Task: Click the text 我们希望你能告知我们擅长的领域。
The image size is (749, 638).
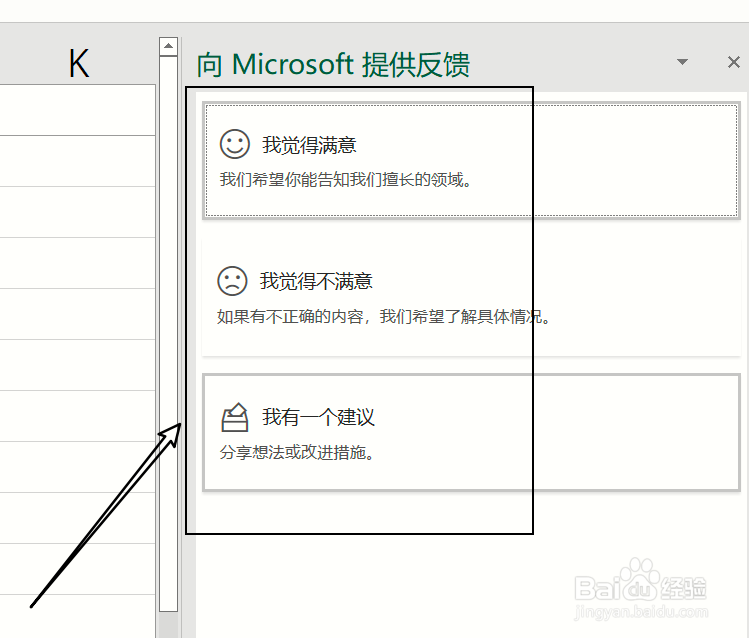Action: [345, 180]
